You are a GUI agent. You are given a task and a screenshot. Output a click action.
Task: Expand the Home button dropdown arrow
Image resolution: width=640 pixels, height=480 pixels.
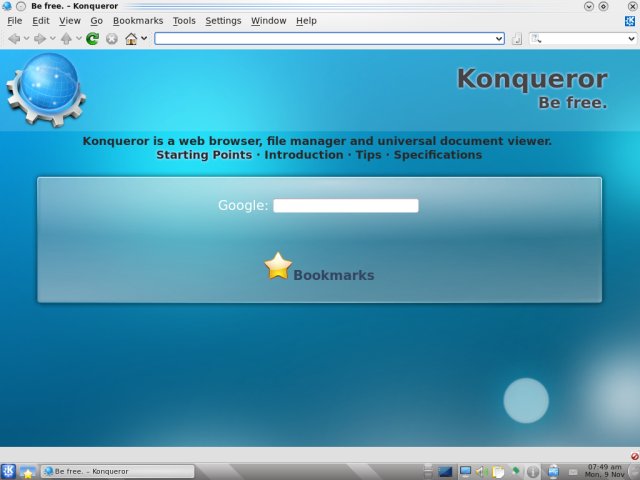[144, 39]
